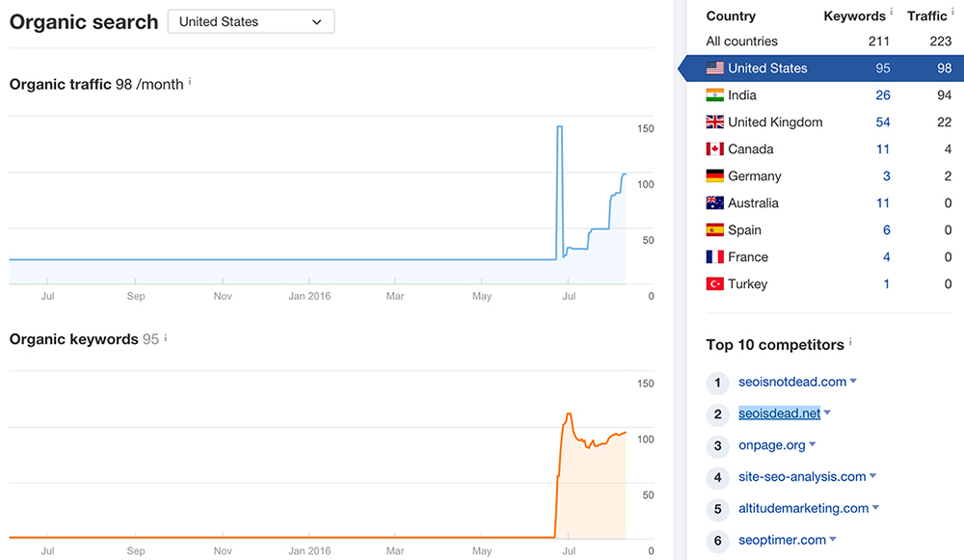Click the Spain flag icon
964x560 pixels.
pos(715,230)
